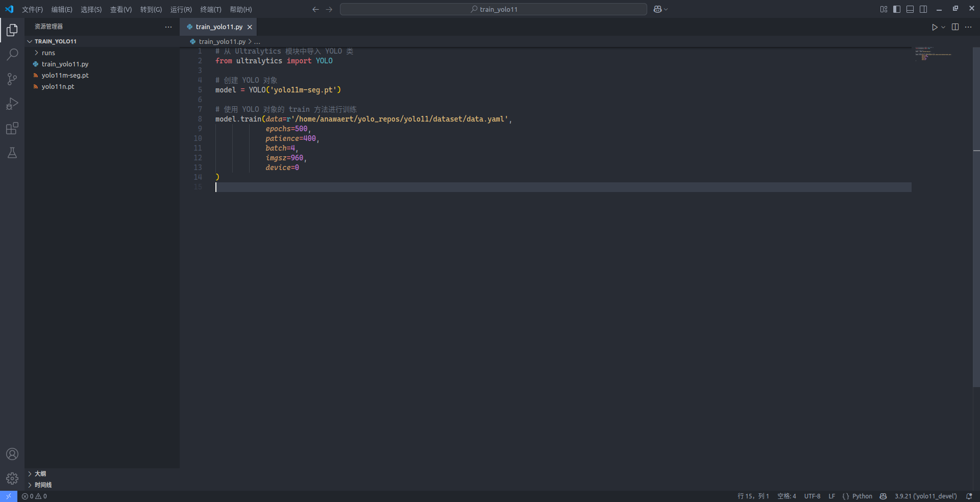Screen dimensions: 980x502
Task: Open the run button dropdown arrow
Action: 943,27
